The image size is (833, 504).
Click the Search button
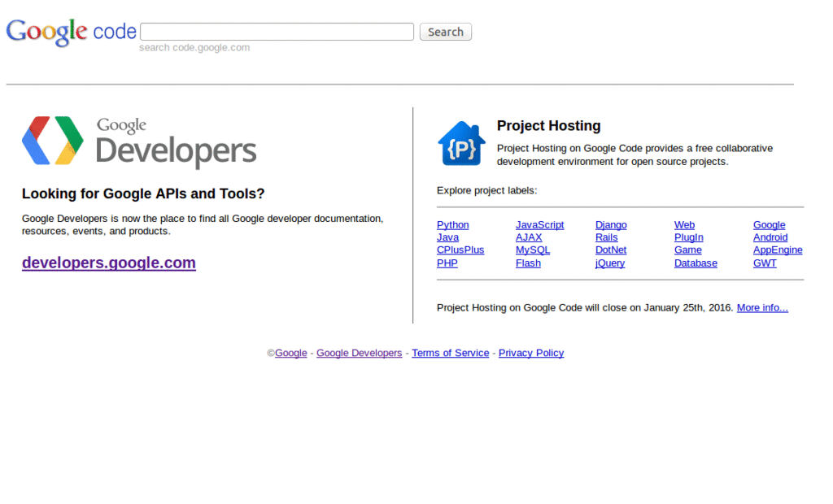pos(445,32)
